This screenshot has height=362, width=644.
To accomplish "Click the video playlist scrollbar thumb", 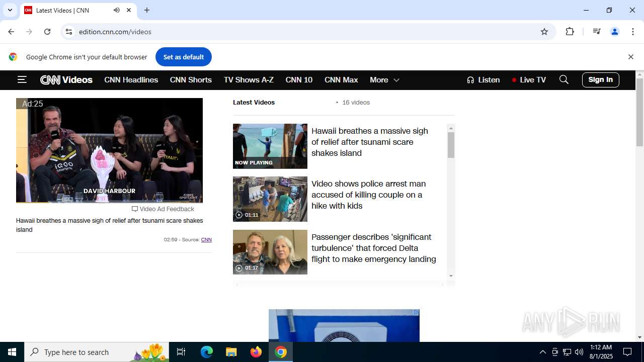I will (x=451, y=145).
